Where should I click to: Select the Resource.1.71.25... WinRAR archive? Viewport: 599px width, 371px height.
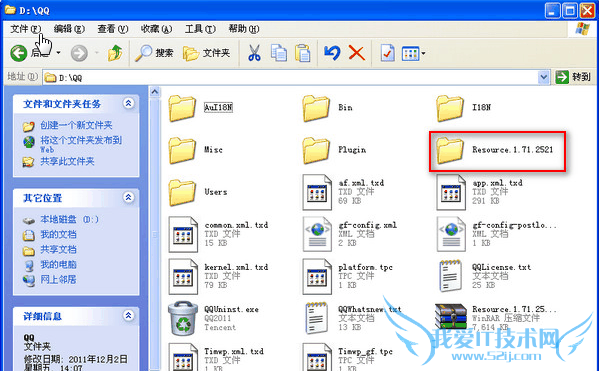pos(497,318)
